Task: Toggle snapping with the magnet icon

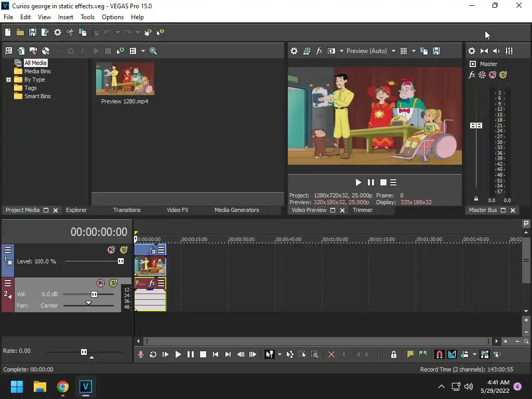Action: pos(439,354)
